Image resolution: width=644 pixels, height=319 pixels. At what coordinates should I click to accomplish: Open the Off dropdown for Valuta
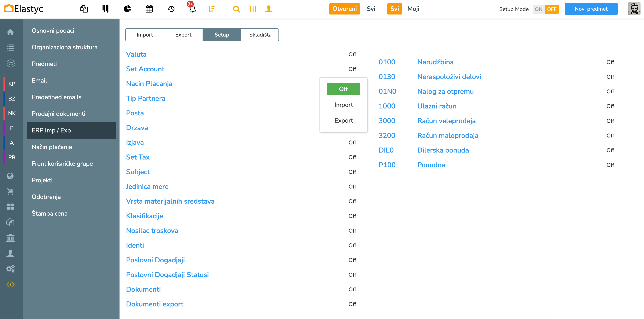(x=352, y=54)
